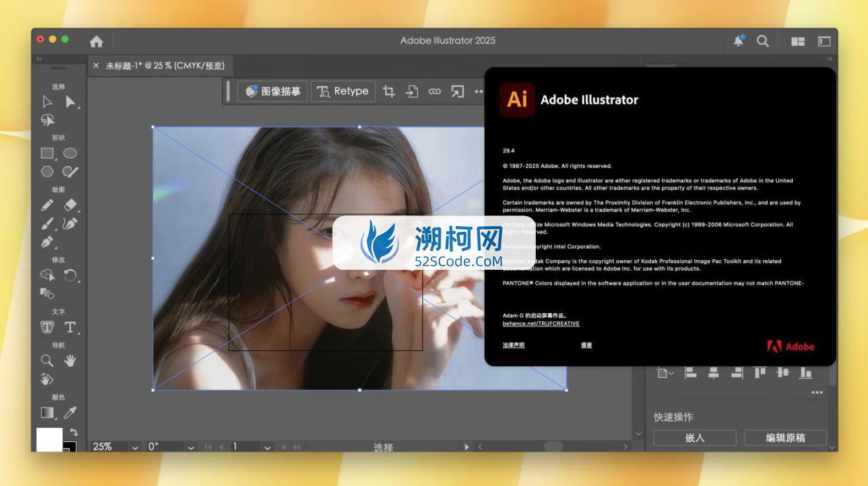Image resolution: width=868 pixels, height=486 pixels.
Task: Swap fill and stroke colors arrow
Action: pyautogui.click(x=73, y=432)
